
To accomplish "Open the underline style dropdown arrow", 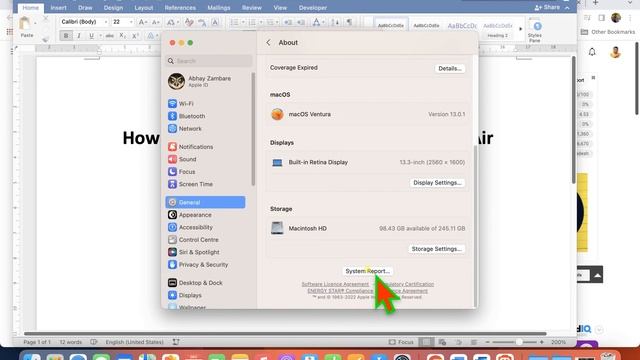I will click(100, 36).
